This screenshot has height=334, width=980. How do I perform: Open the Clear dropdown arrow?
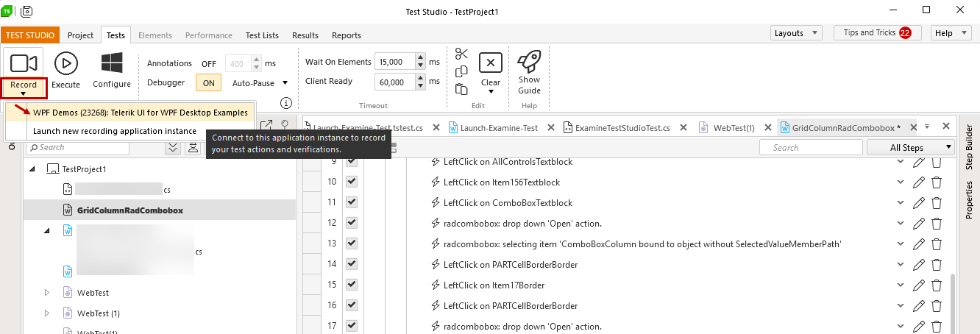(491, 92)
